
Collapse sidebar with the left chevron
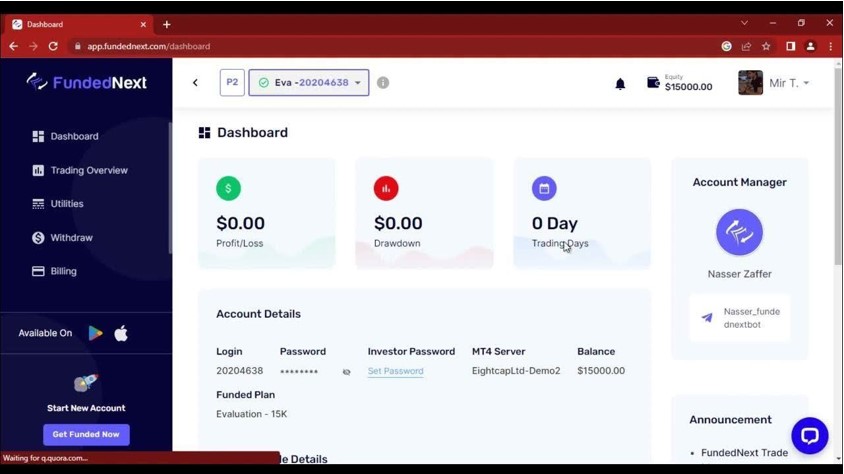click(195, 83)
